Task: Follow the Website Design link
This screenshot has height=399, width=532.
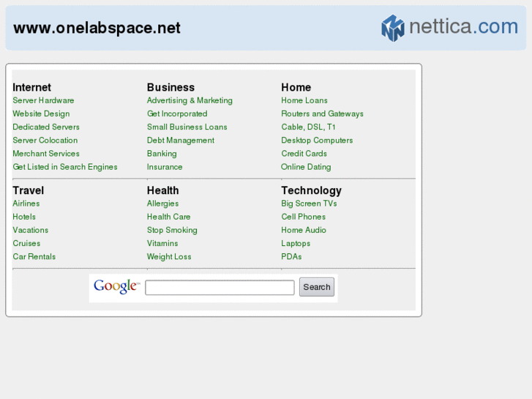Action: tap(41, 113)
